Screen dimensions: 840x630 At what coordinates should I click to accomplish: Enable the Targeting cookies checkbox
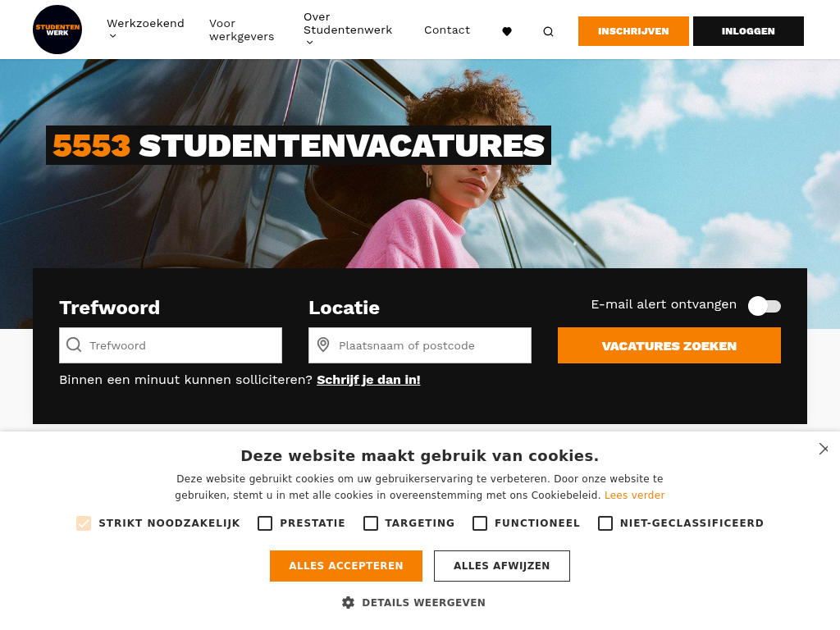[371, 523]
